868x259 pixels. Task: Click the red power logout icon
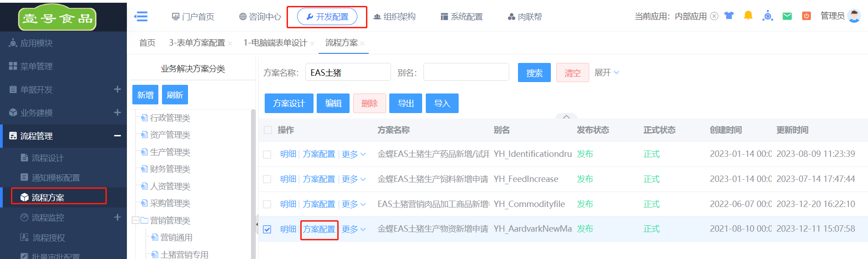(806, 16)
